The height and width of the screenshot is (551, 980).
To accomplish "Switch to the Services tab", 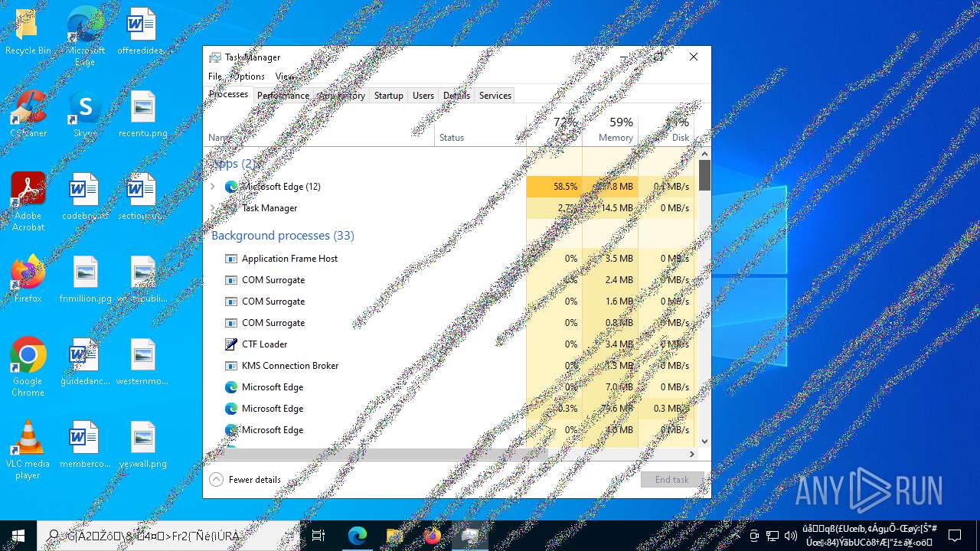I will 495,96.
